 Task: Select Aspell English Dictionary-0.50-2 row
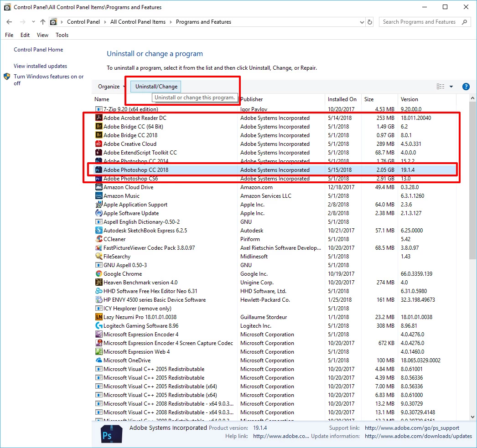coord(275,222)
